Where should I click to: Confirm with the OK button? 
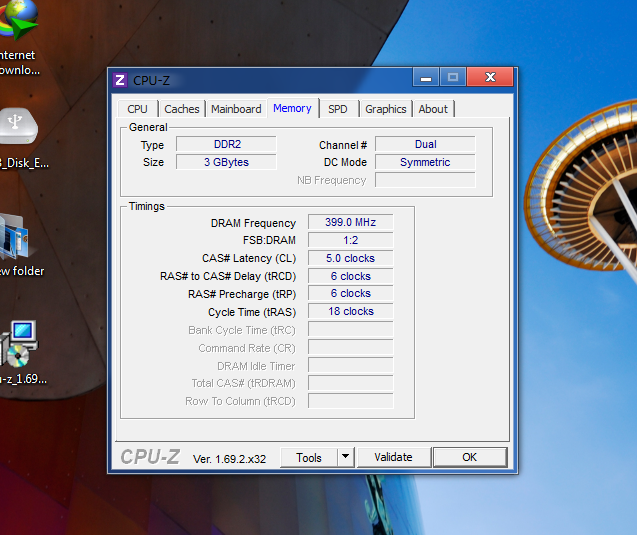469,457
